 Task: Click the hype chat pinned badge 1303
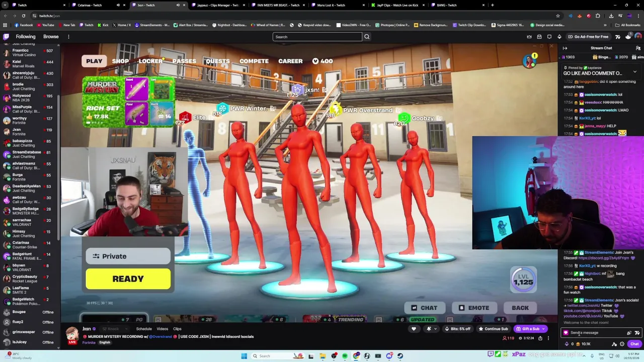coord(569,57)
